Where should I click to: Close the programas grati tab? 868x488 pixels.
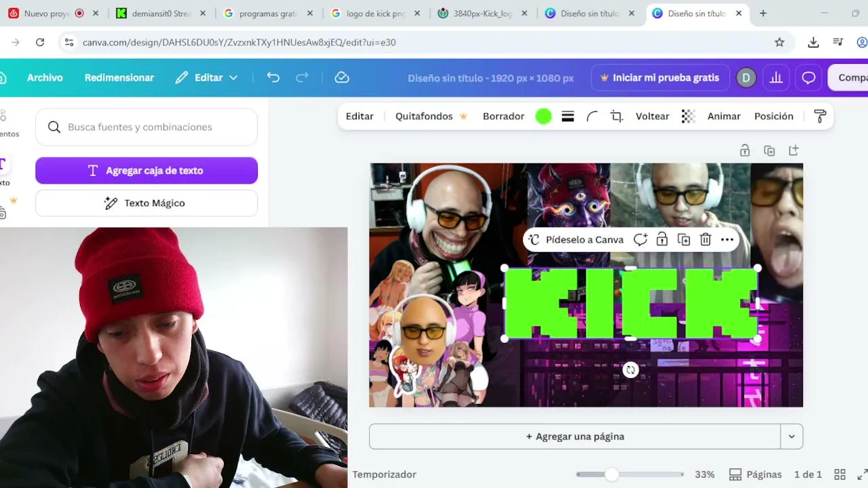(309, 13)
